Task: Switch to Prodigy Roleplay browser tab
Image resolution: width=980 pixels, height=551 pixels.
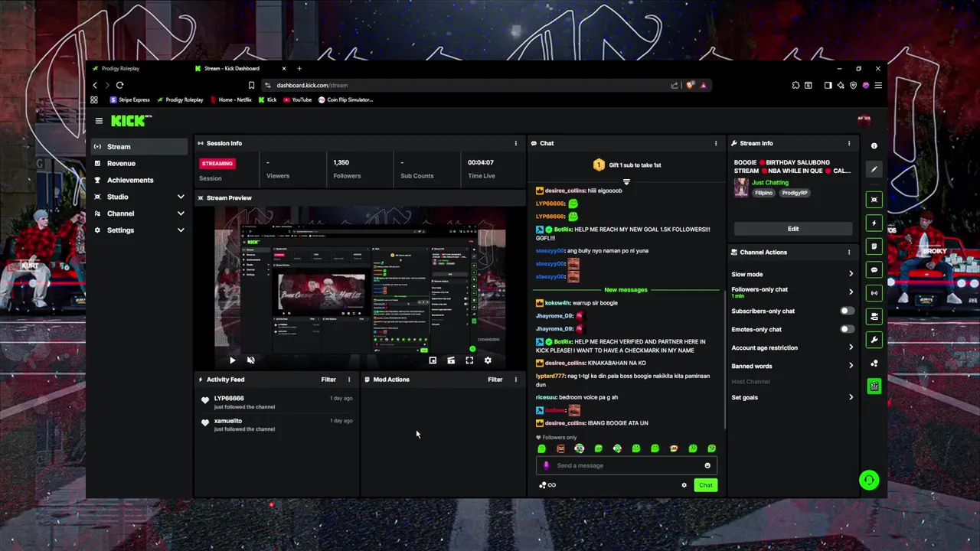Action: click(x=138, y=69)
